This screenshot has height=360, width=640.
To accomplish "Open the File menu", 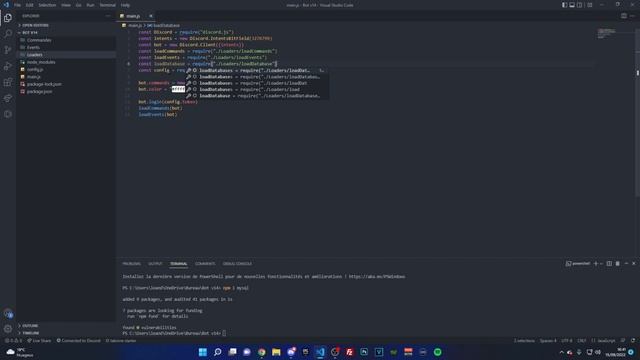I will pos(17,5).
